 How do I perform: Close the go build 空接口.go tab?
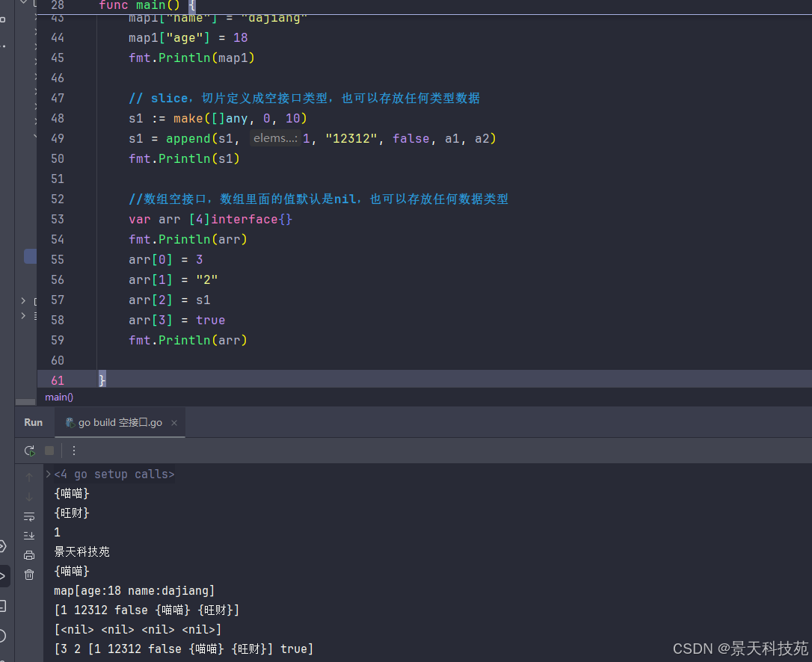tap(174, 423)
